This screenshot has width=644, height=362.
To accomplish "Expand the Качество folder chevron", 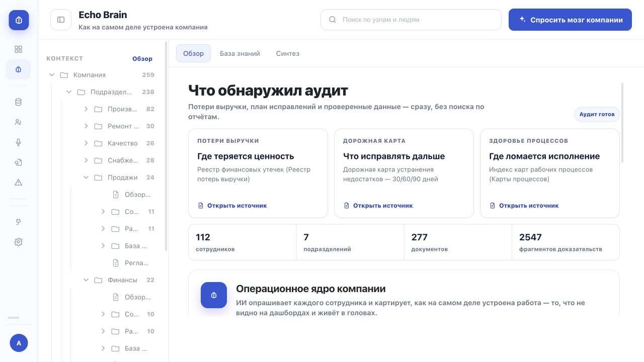I will pyautogui.click(x=86, y=143).
